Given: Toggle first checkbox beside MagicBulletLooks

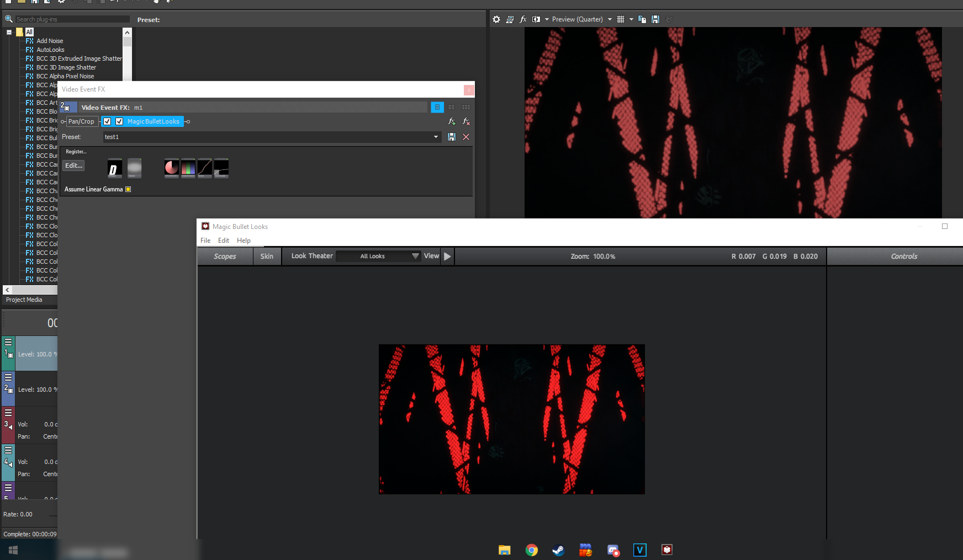Looking at the screenshot, I should pos(107,121).
